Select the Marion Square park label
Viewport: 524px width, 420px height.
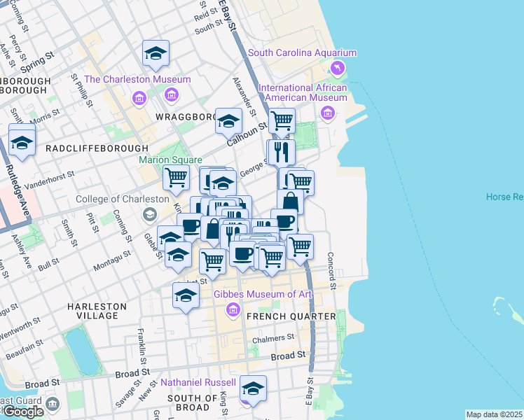click(x=170, y=160)
